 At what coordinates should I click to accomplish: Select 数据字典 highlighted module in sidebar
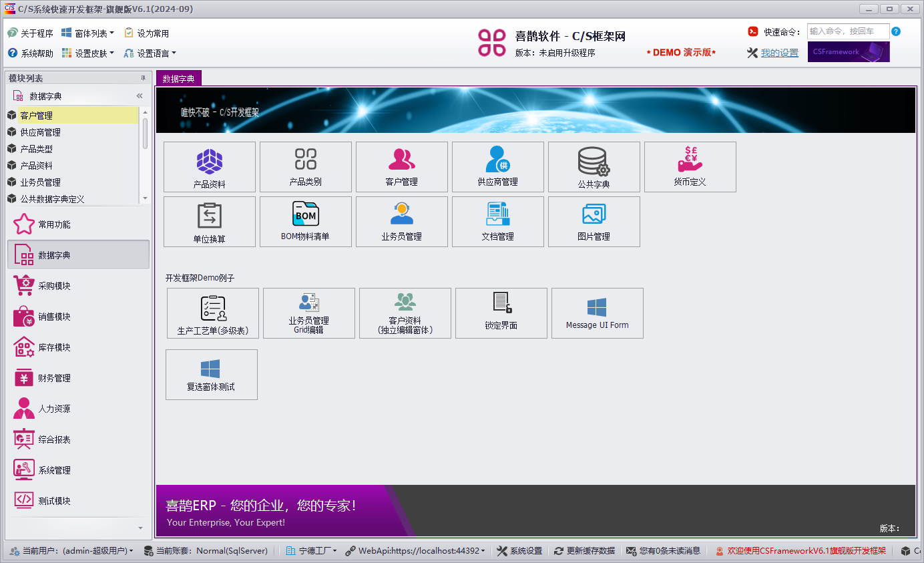[x=78, y=255]
